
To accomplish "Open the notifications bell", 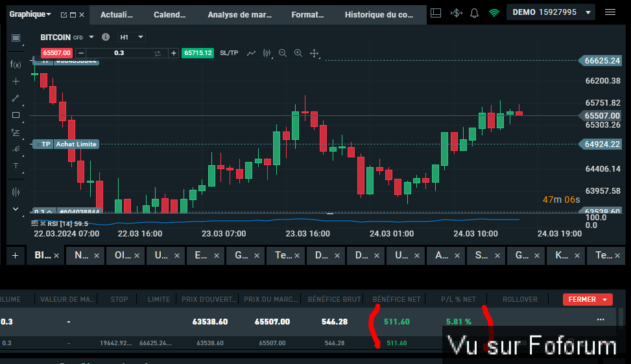I will [475, 13].
